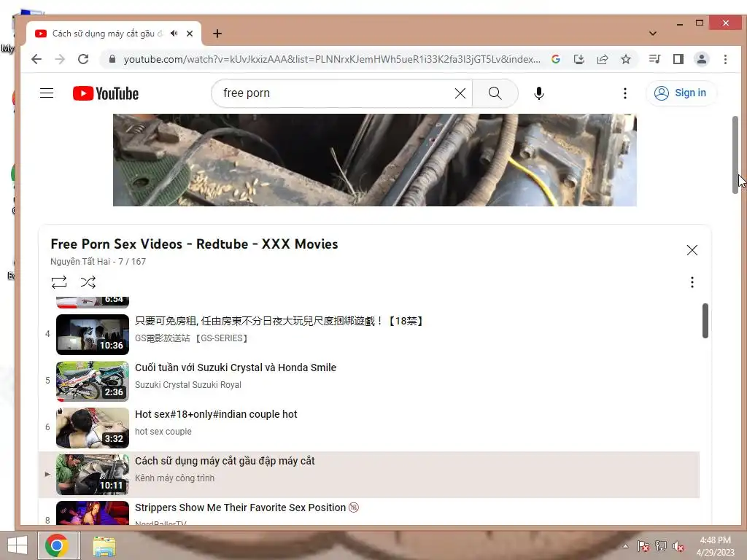Play 'Cuối tuần với Suzuki Crystal và Honda Smile'

pos(236,367)
